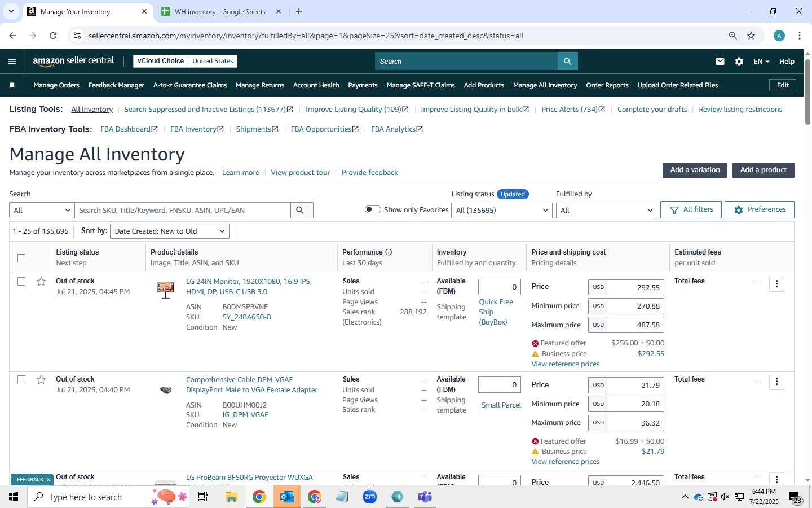This screenshot has width=812, height=508.
Task: Click the LG 24IN Monitor available quantity field
Action: coord(500,287)
